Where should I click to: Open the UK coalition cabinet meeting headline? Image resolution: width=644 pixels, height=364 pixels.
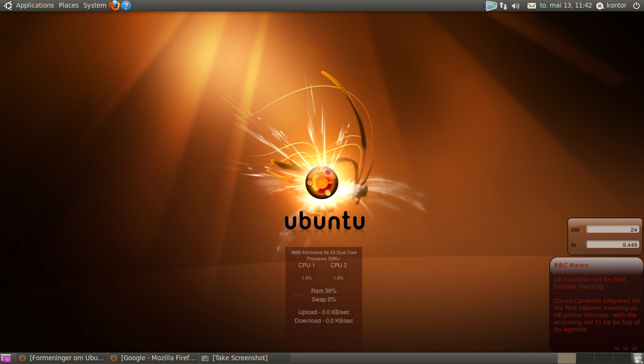pos(590,283)
